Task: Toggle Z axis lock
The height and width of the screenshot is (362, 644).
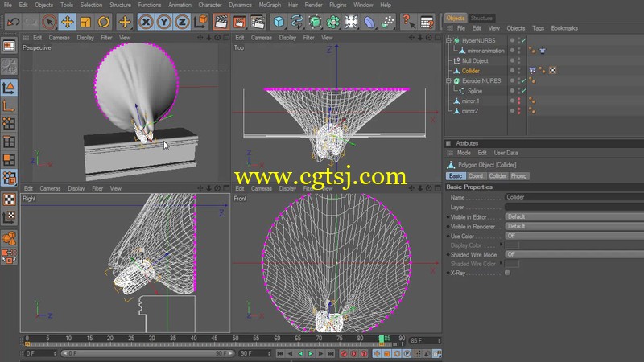Action: coord(182,22)
